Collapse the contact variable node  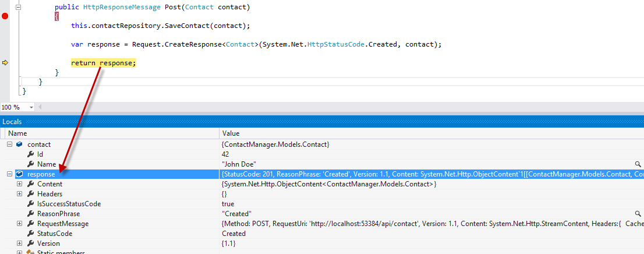[9, 144]
